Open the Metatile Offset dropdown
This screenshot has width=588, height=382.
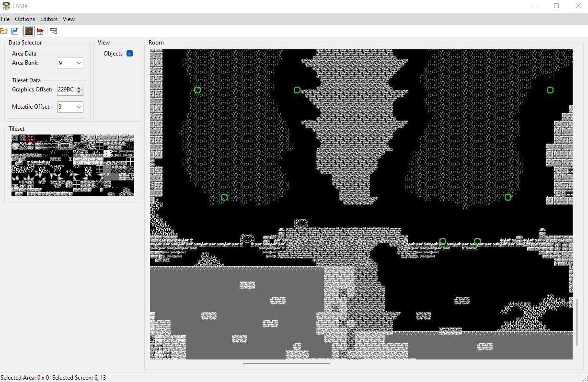70,107
